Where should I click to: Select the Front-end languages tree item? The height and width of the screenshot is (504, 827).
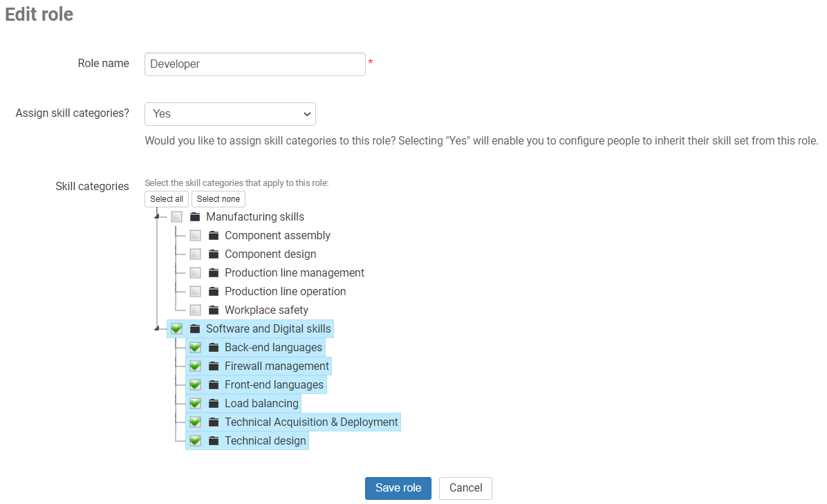pos(274,385)
